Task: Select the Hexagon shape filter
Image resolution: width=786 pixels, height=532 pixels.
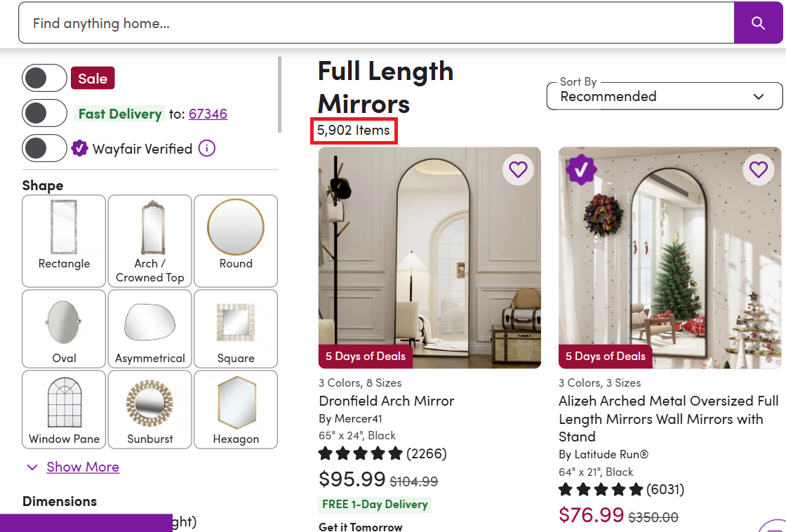Action: tap(236, 409)
